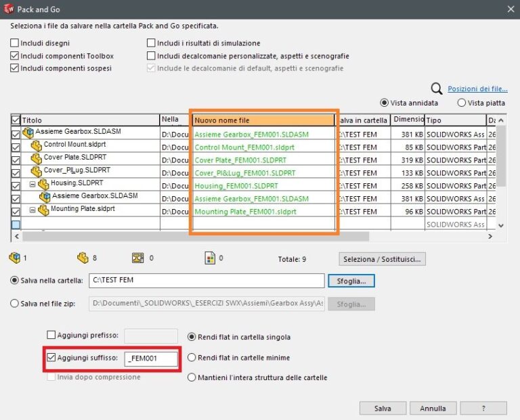Enable Aggiungi prefisso checkbox
The height and width of the screenshot is (420, 520).
(x=51, y=335)
